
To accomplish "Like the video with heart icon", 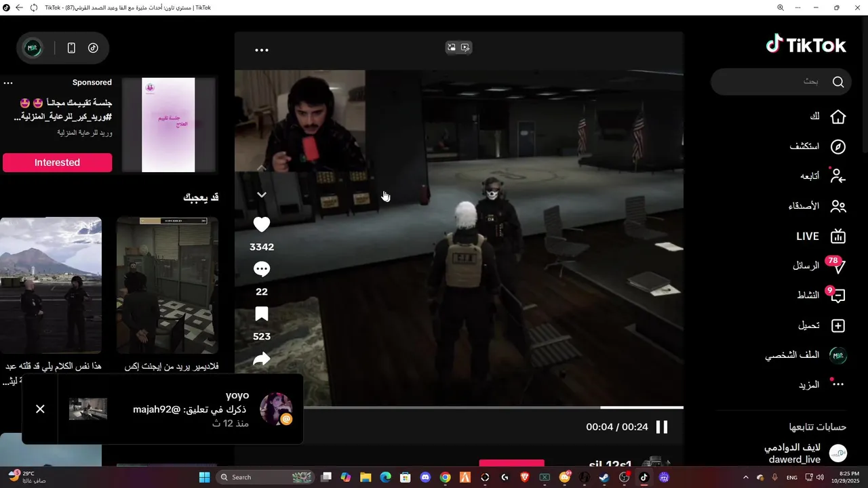I will 262,224.
